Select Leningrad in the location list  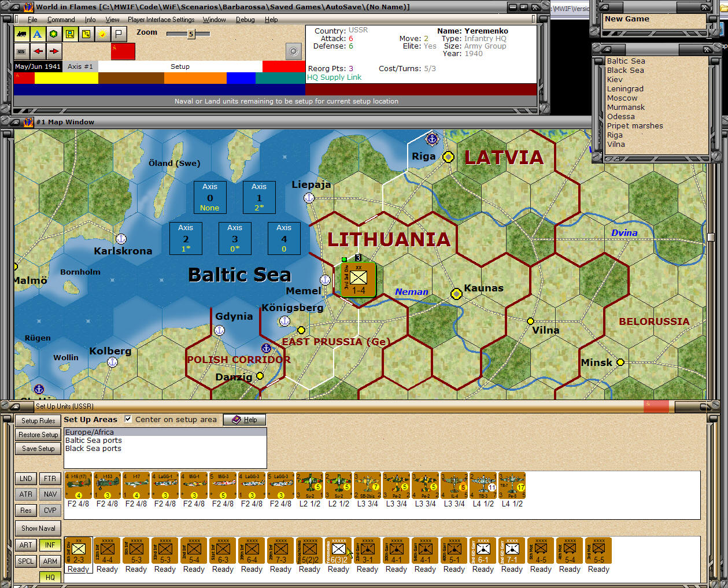[x=625, y=89]
